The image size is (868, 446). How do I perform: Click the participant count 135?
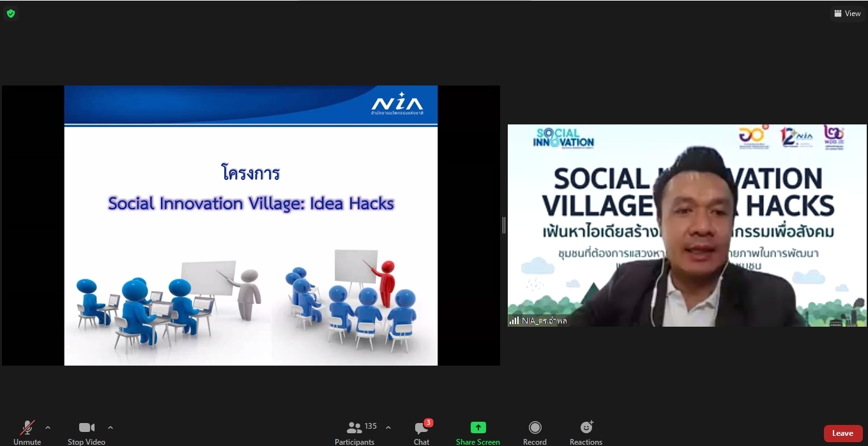click(x=370, y=426)
